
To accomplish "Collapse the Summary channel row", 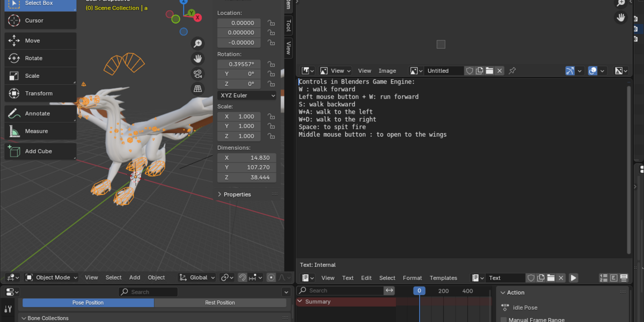I will pos(300,302).
